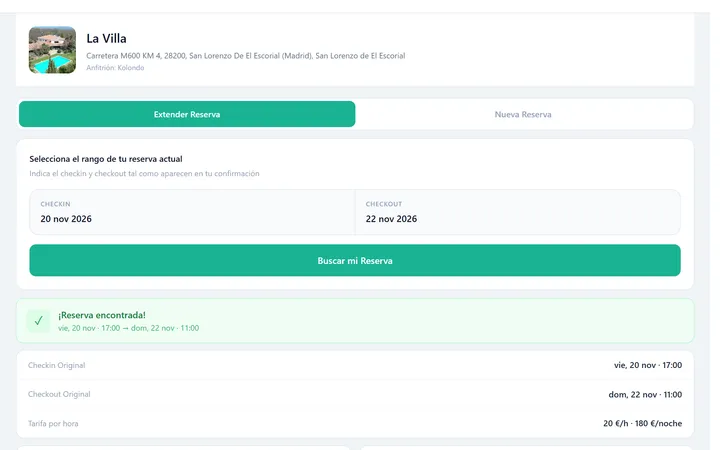The image size is (720, 450).
Task: Click the 22 nov 2026 checkout date
Action: click(x=391, y=219)
